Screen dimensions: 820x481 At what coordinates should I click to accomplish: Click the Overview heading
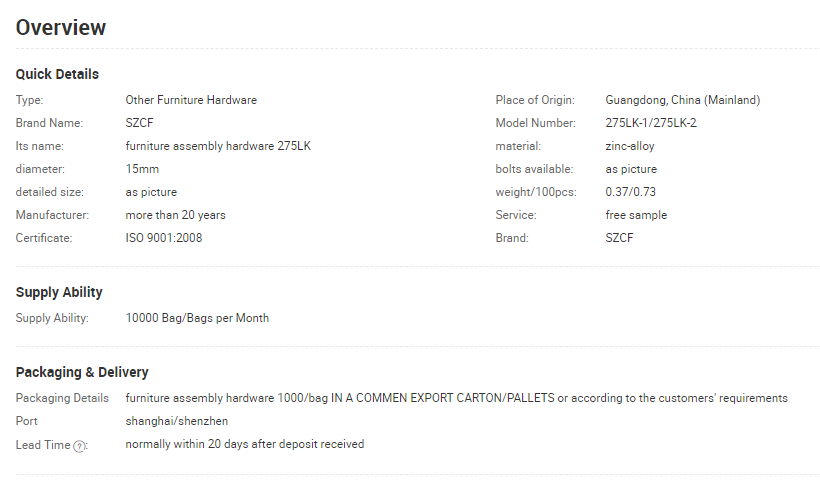tap(61, 28)
